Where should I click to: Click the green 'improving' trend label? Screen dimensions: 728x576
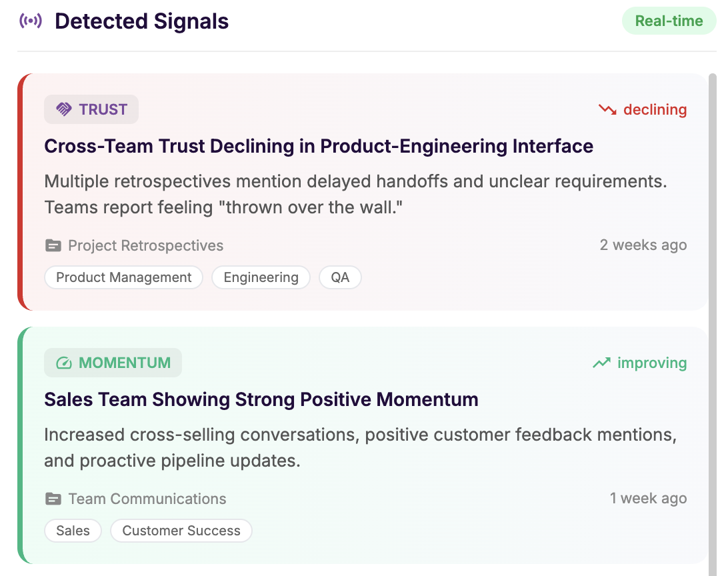[x=652, y=363]
